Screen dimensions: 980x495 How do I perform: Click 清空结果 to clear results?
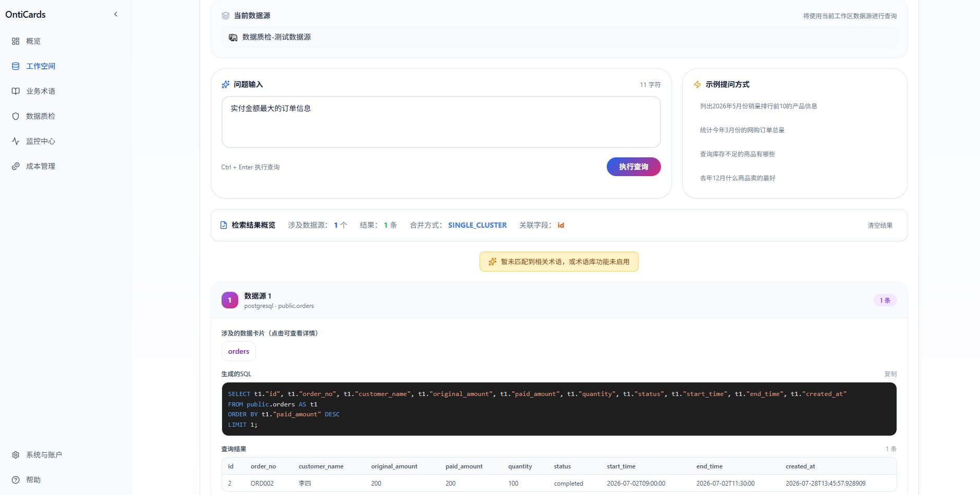tap(880, 226)
